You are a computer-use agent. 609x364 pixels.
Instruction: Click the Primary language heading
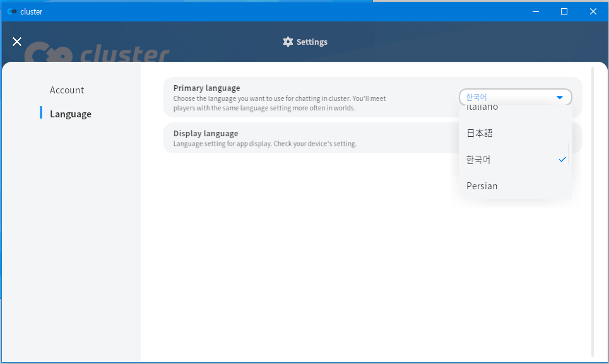[x=206, y=88]
